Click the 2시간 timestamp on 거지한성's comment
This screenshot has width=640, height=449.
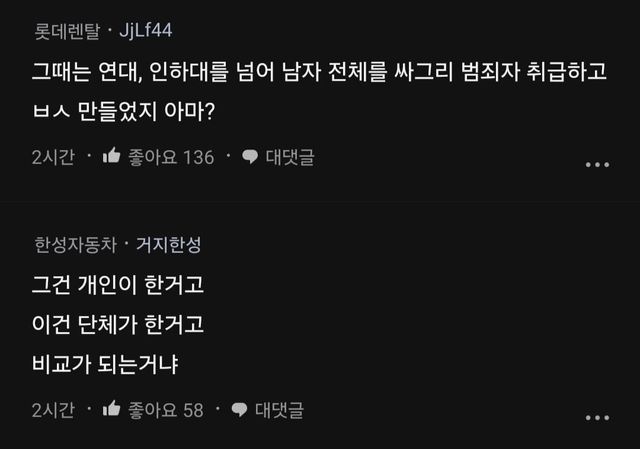click(x=52, y=409)
